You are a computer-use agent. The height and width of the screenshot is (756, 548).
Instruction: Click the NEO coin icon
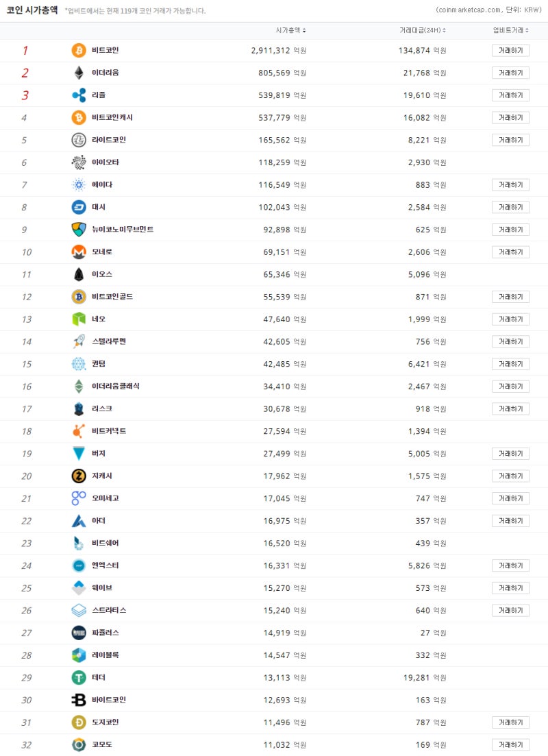(79, 319)
